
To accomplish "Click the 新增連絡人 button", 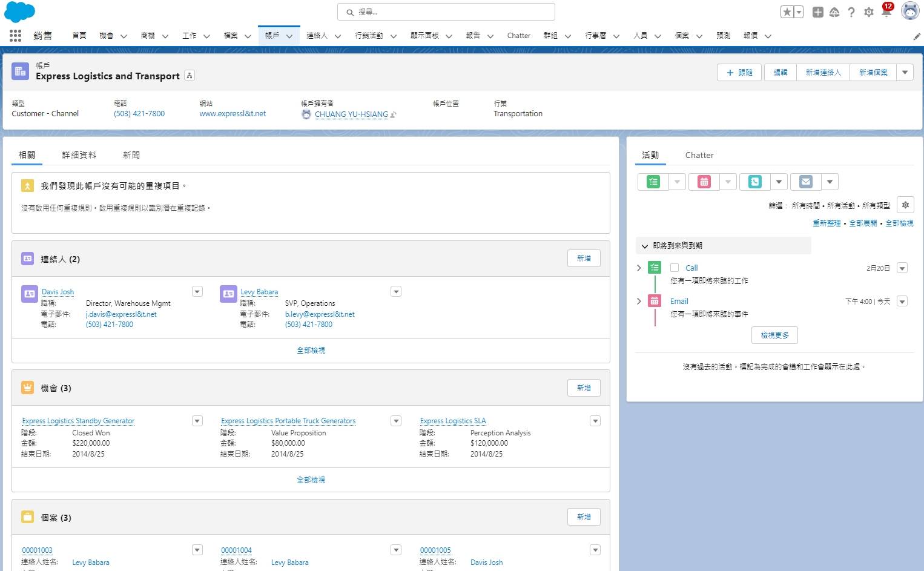I will 823,72.
